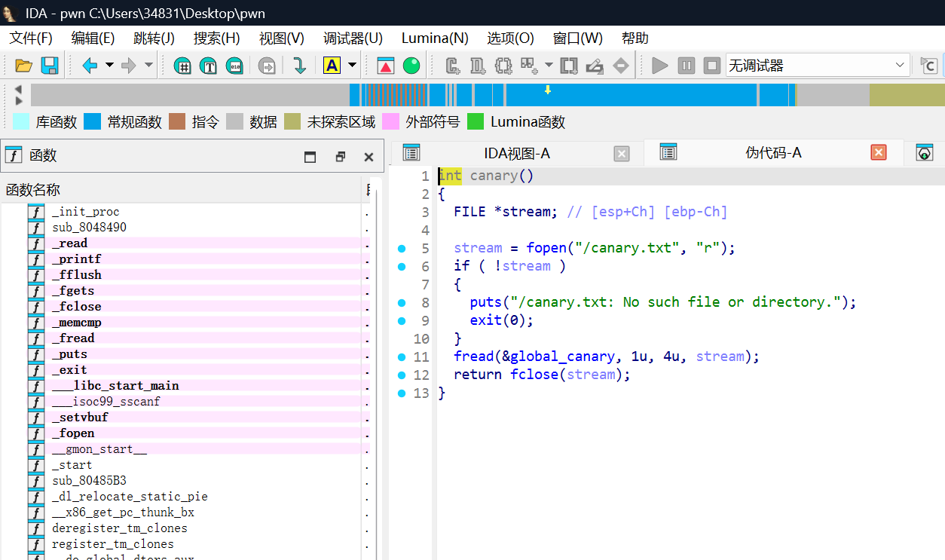Viewport: 945px width, 560px height.
Task: Click the blue back navigation arrow
Action: [x=90, y=66]
